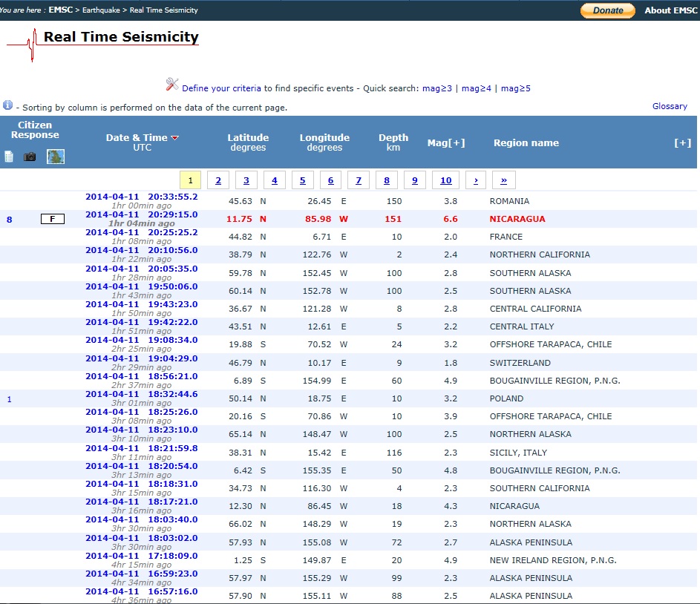Click ROMANIA region name cell
The image size is (700, 604).
509,201
